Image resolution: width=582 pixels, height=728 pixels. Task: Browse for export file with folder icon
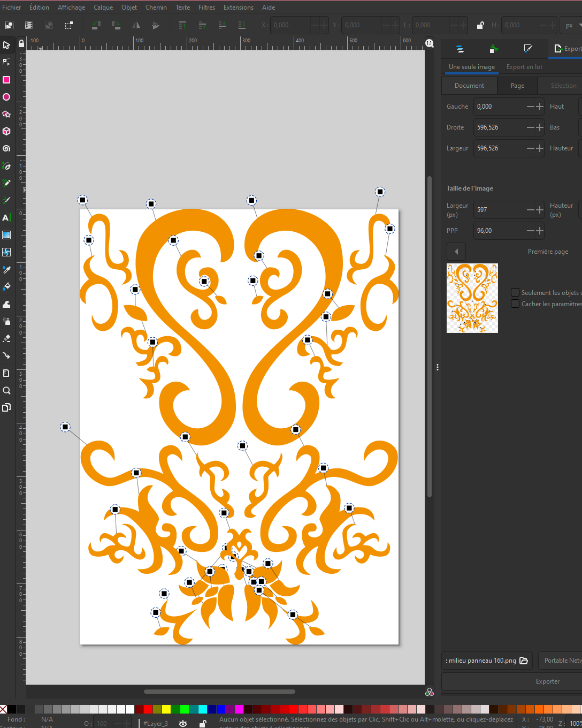tap(524, 661)
